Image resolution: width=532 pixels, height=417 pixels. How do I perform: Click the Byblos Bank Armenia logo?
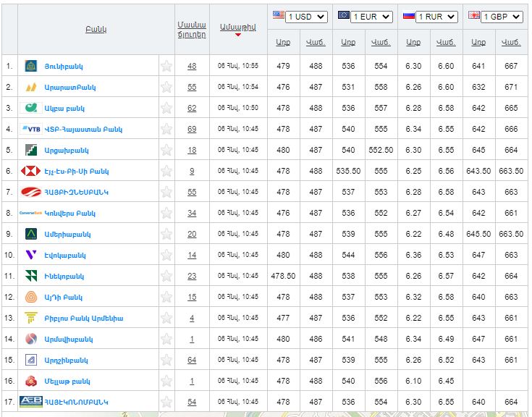(31, 319)
